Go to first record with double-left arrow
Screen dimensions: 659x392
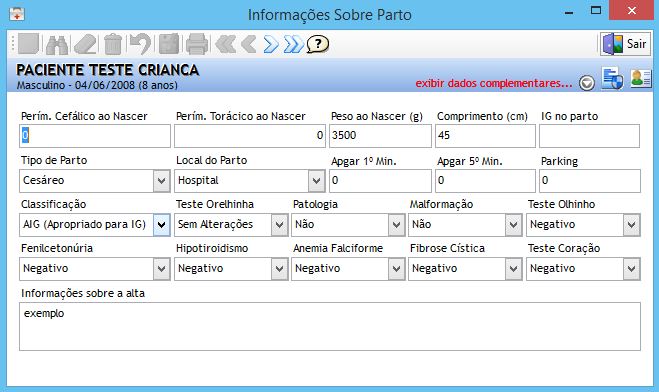click(x=225, y=44)
